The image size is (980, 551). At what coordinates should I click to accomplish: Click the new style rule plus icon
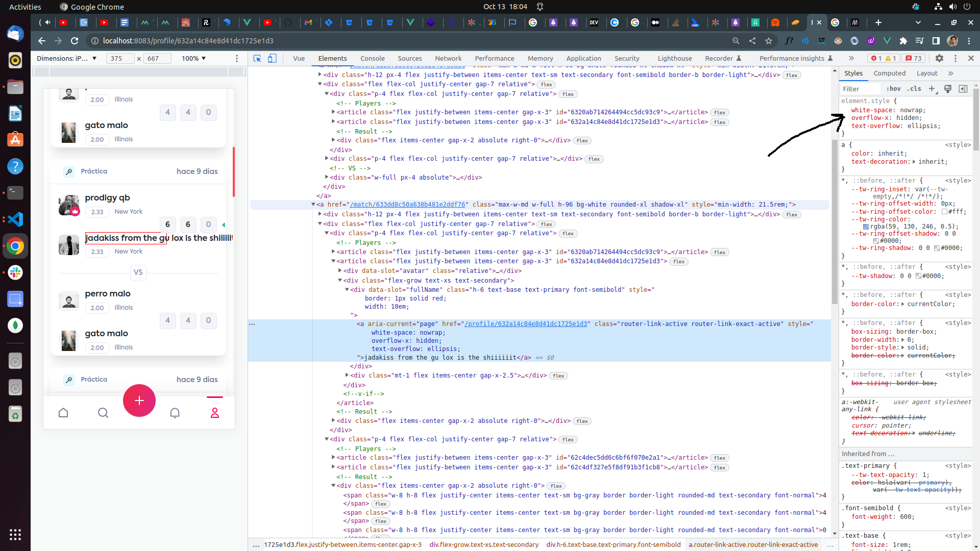(932, 89)
